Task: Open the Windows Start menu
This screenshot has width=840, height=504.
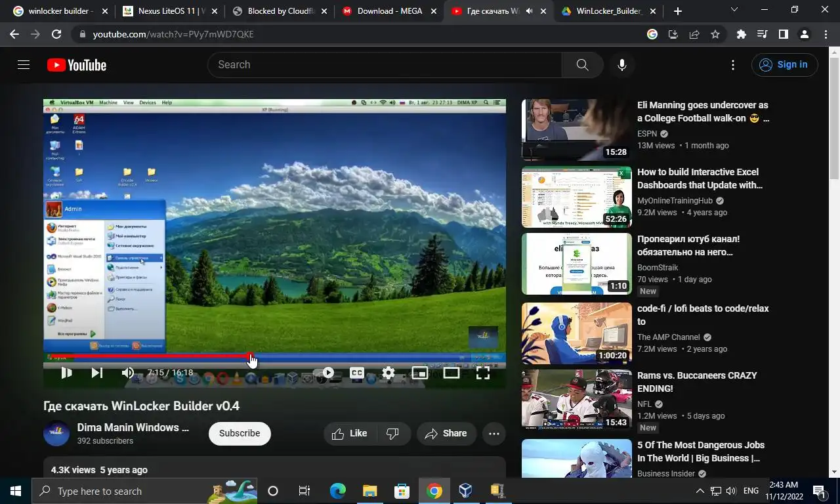Action: [16, 491]
